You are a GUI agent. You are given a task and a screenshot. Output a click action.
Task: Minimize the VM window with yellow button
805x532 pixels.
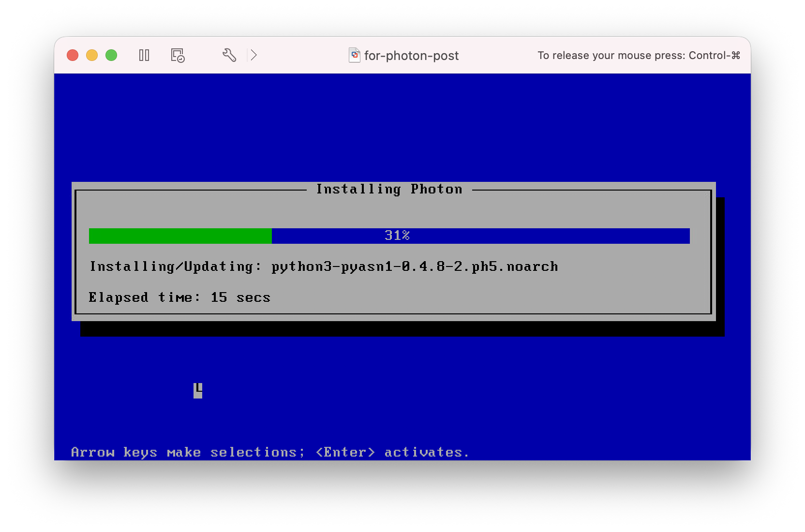92,55
